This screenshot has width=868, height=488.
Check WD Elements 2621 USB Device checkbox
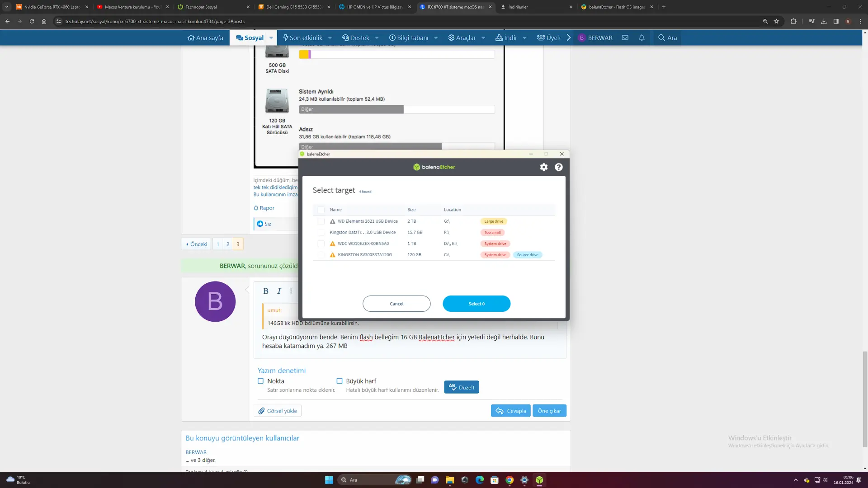click(x=321, y=221)
